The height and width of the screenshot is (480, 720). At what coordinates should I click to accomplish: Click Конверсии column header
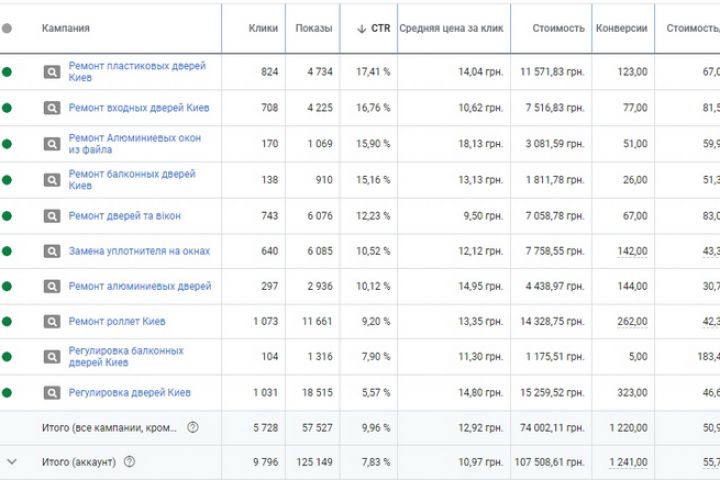pos(621,29)
